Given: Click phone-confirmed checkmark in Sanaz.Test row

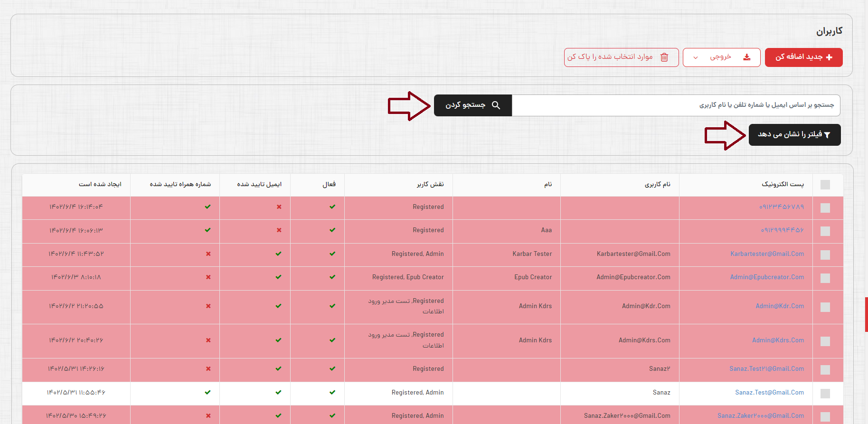Looking at the screenshot, I should [208, 392].
